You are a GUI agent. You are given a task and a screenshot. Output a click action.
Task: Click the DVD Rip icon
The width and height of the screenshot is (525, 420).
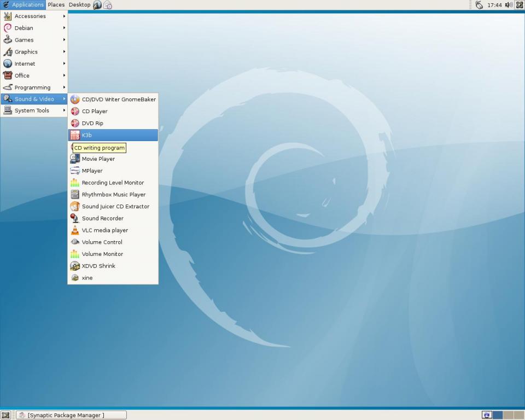click(75, 123)
